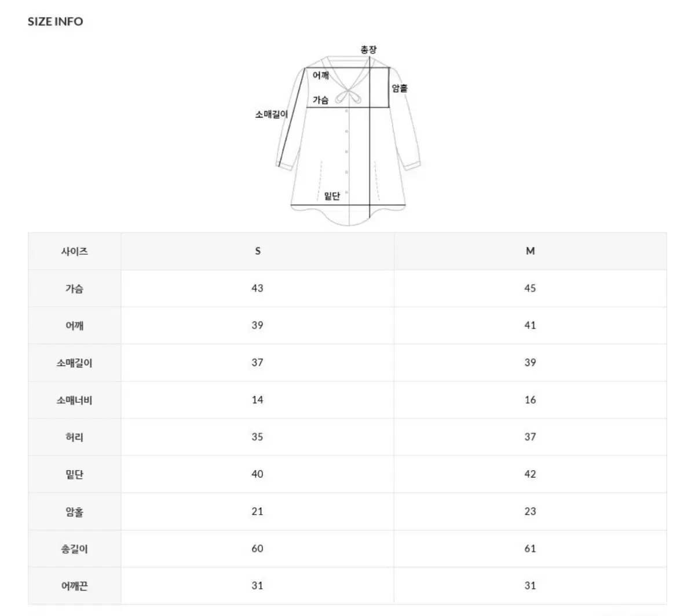Click the 밑단 row label in table
The width and height of the screenshot is (695, 616).
[x=75, y=475]
